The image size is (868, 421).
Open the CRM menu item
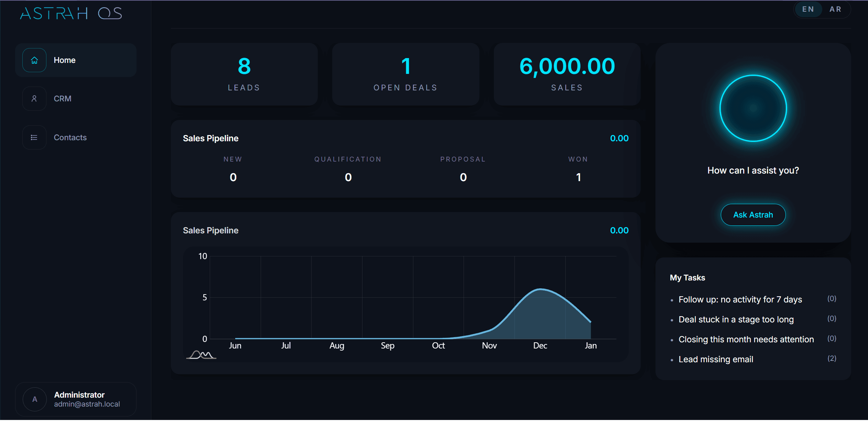(x=63, y=99)
